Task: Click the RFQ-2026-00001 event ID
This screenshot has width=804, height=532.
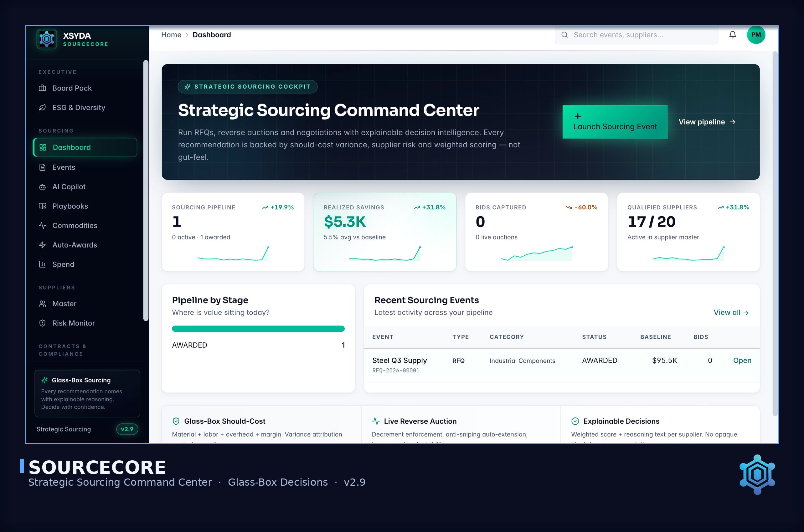Action: pos(396,371)
